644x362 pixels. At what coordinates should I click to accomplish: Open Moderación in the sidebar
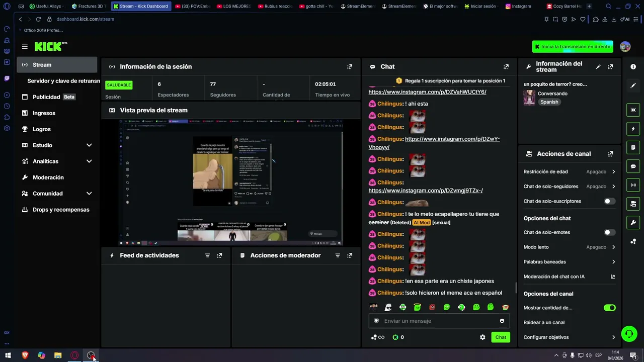(57, 177)
